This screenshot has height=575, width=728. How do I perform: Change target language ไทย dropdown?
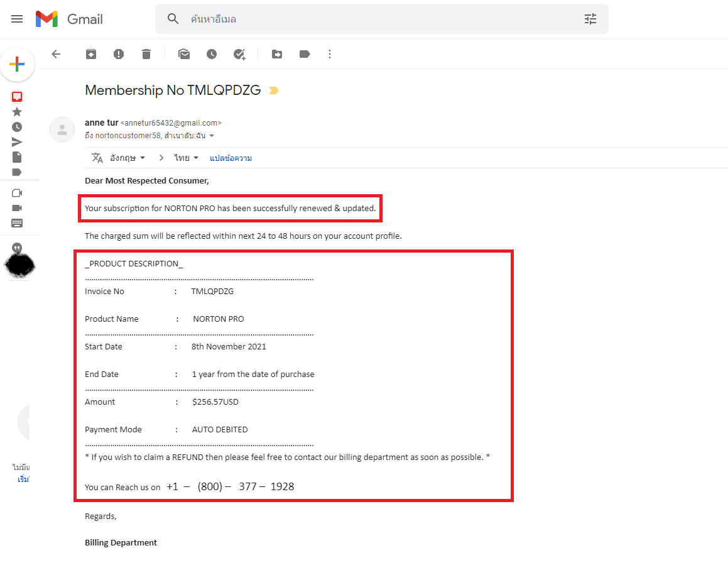(186, 158)
